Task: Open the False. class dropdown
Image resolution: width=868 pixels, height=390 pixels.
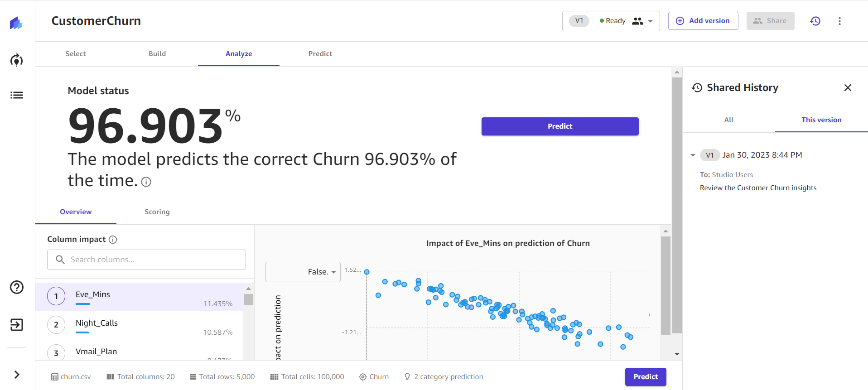Action: pos(303,272)
